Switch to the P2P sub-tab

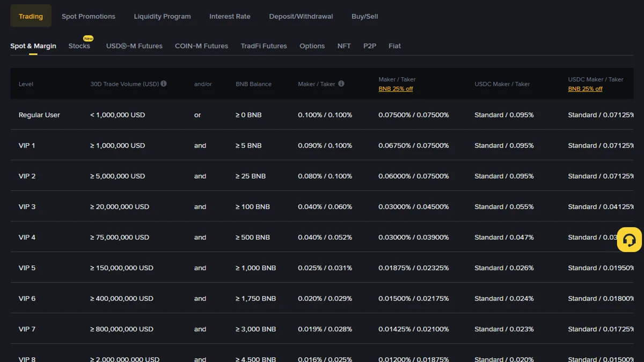[370, 46]
